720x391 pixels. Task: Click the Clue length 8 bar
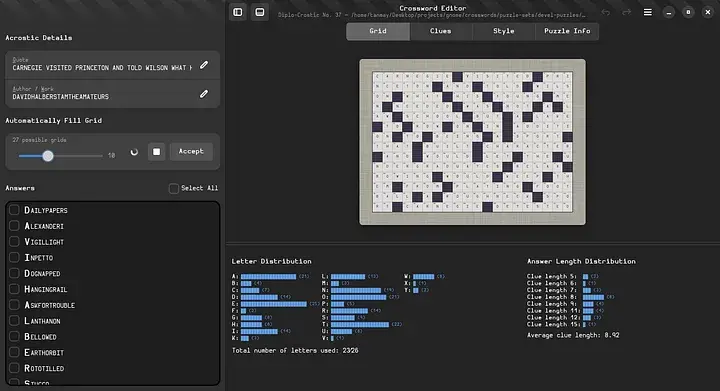593,297
